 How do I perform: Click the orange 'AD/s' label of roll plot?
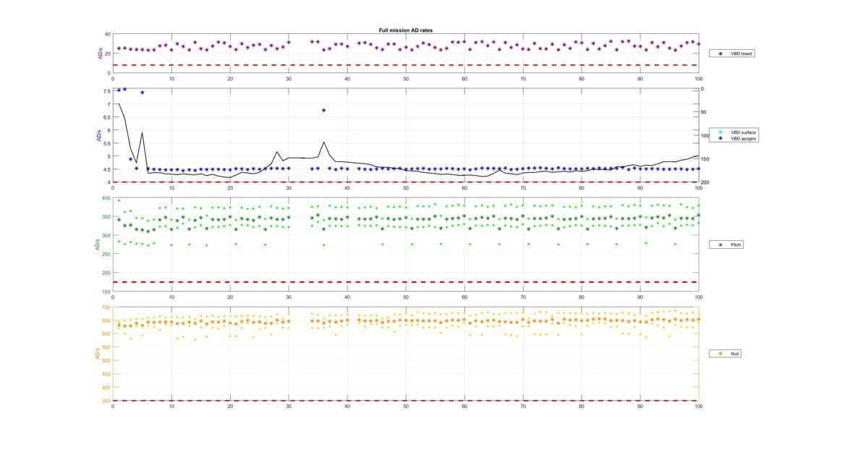pos(96,354)
